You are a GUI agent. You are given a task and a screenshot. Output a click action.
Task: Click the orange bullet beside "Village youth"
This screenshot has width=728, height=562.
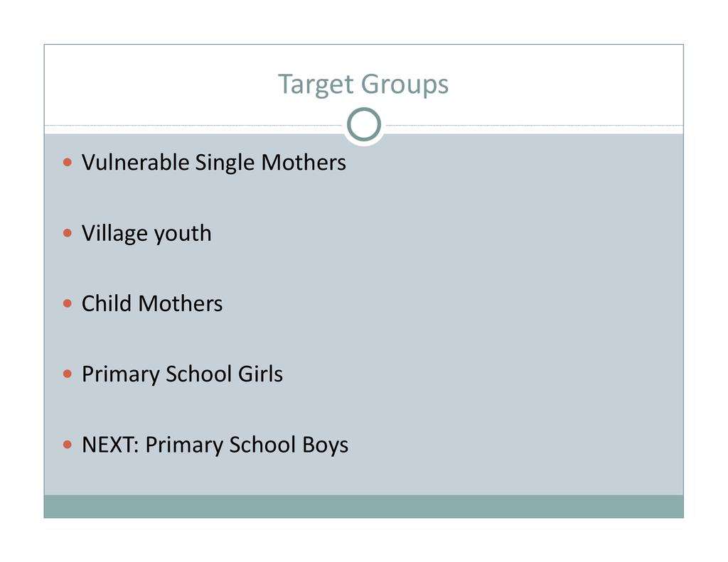(68, 233)
